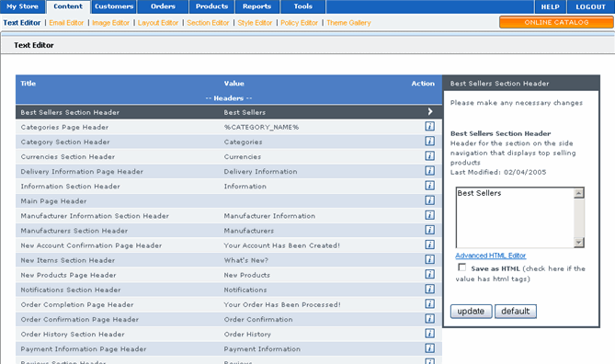Click the Delivery Information value cell
The width and height of the screenshot is (615, 364).
click(260, 172)
